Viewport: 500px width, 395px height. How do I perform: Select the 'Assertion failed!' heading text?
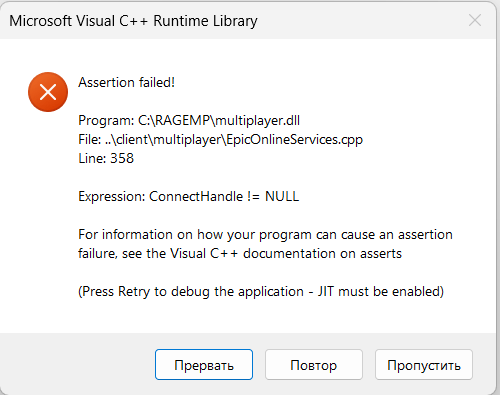[127, 82]
